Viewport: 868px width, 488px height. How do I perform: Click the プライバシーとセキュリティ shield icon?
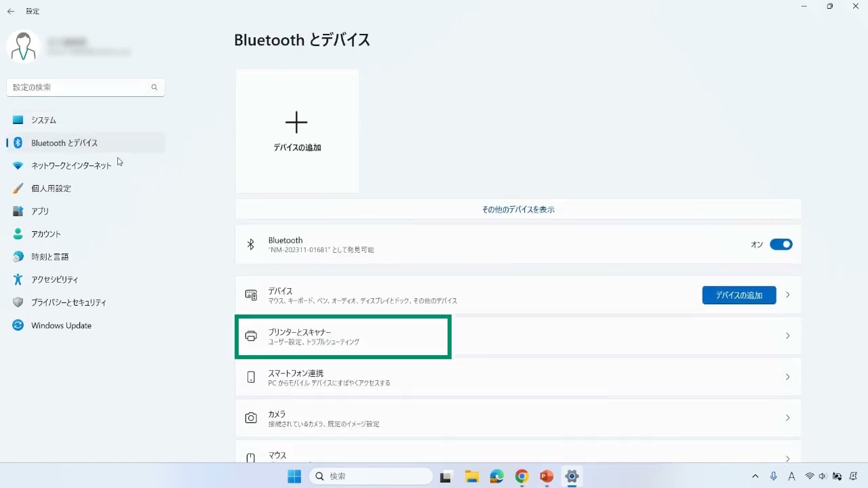click(18, 302)
